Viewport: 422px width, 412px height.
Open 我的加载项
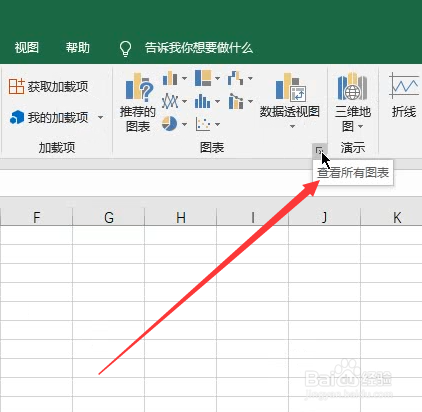49,117
